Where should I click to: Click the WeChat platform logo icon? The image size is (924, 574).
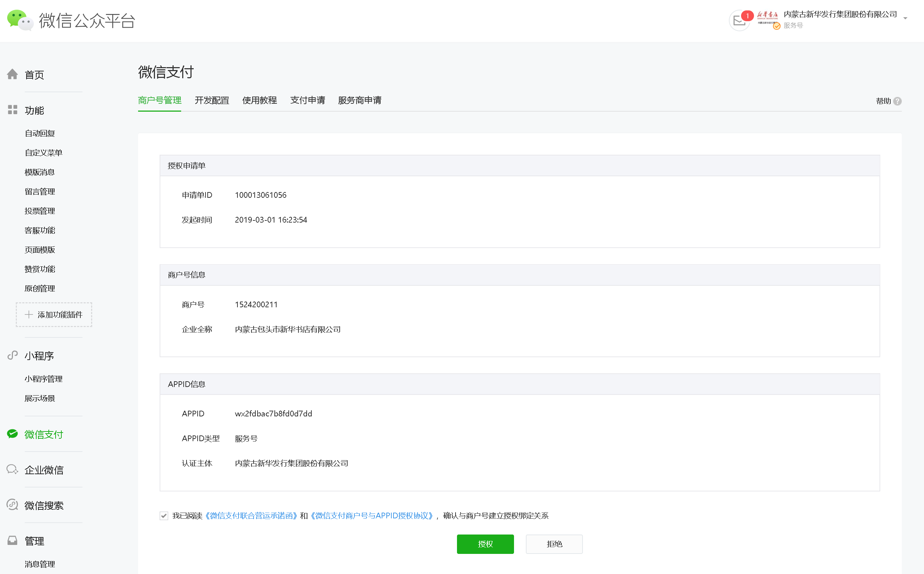coord(20,20)
